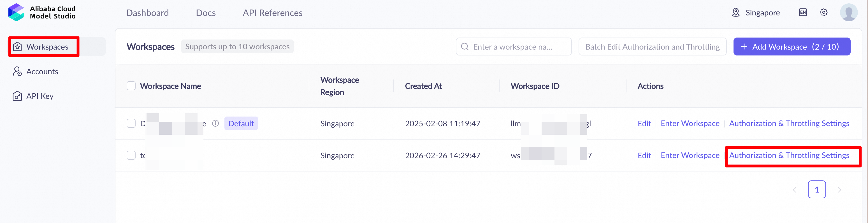
Task: Click the Workspaces sidebar icon
Action: tap(17, 47)
